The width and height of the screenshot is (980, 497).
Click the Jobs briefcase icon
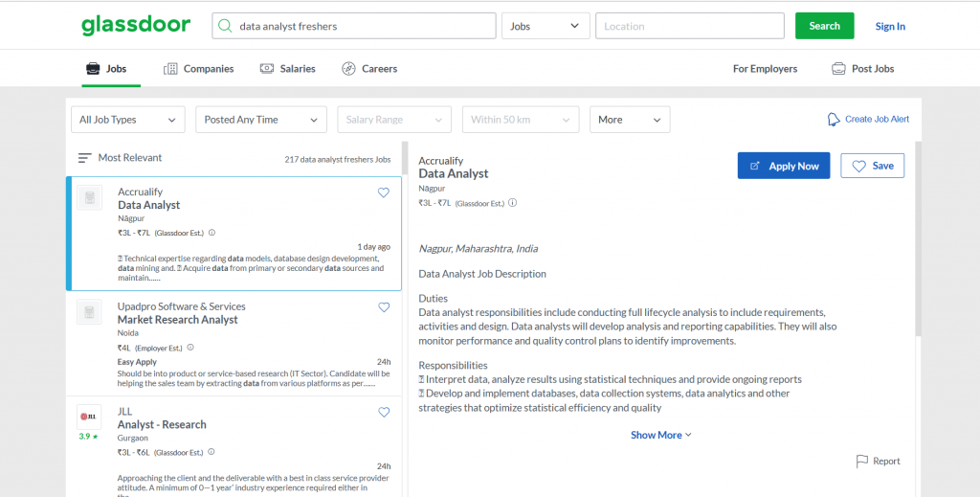(x=93, y=69)
